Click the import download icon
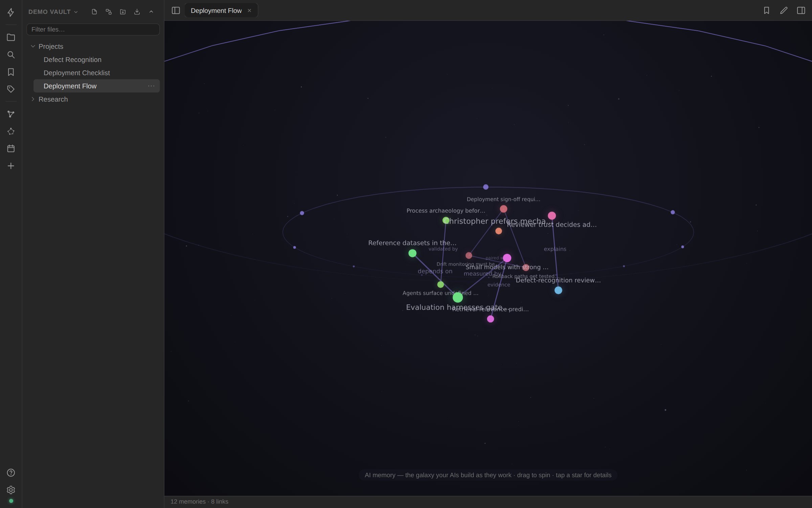 point(137,12)
